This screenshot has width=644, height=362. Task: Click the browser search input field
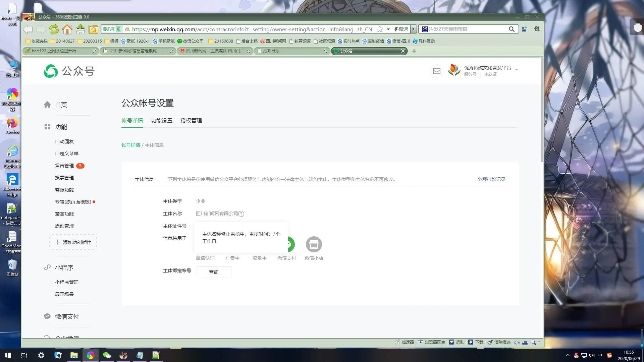pyautogui.click(x=466, y=29)
